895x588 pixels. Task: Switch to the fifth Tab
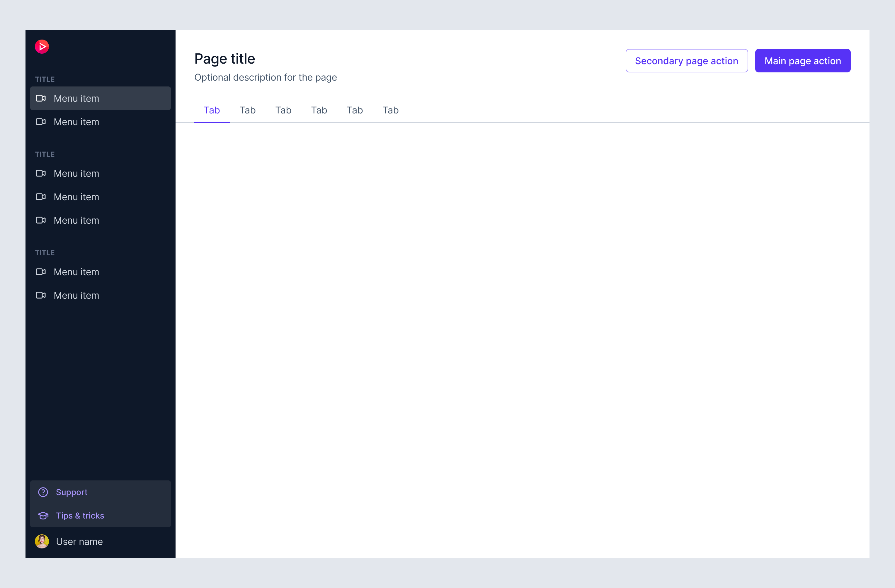click(x=355, y=110)
